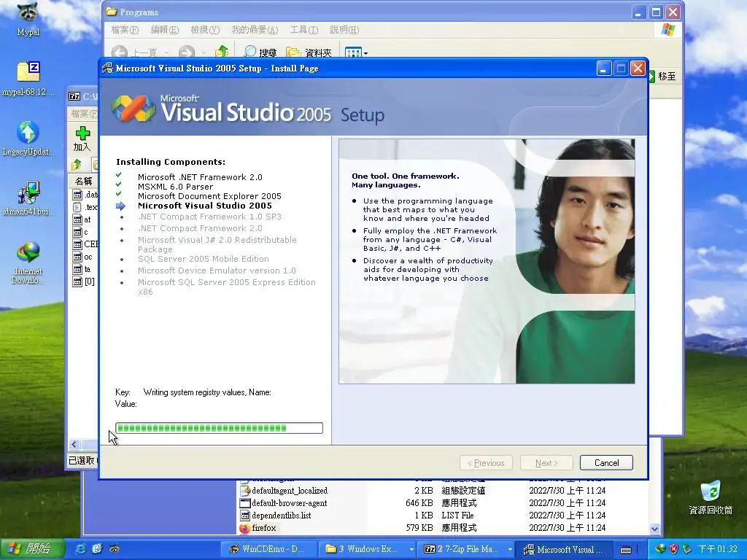Open the Mypal browser desktop icon
This screenshot has width=747, height=560.
28,19
